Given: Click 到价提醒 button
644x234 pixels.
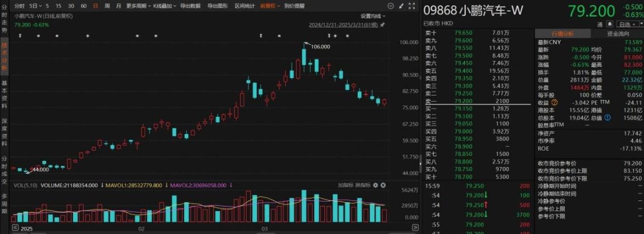Looking at the screenshot, I should point(294,6).
